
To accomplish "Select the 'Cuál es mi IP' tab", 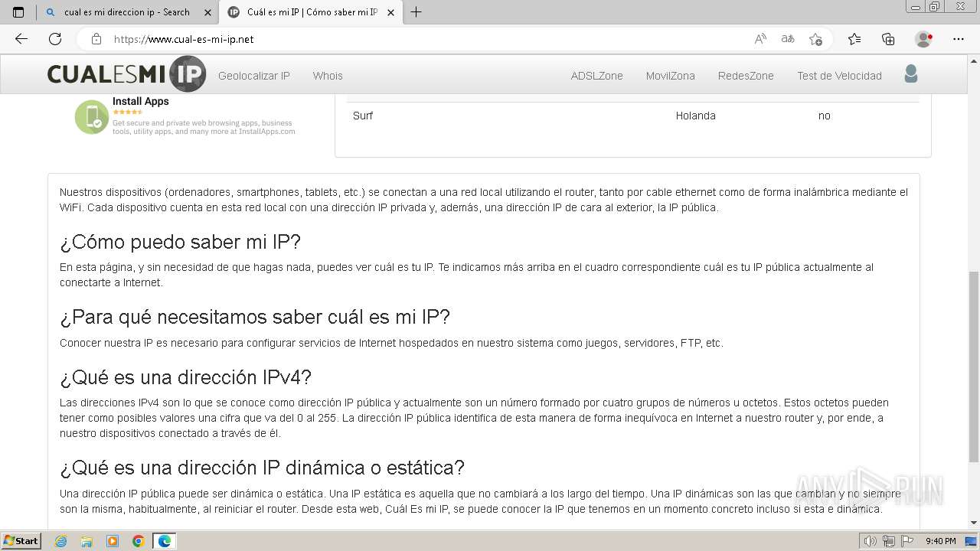I will [310, 12].
